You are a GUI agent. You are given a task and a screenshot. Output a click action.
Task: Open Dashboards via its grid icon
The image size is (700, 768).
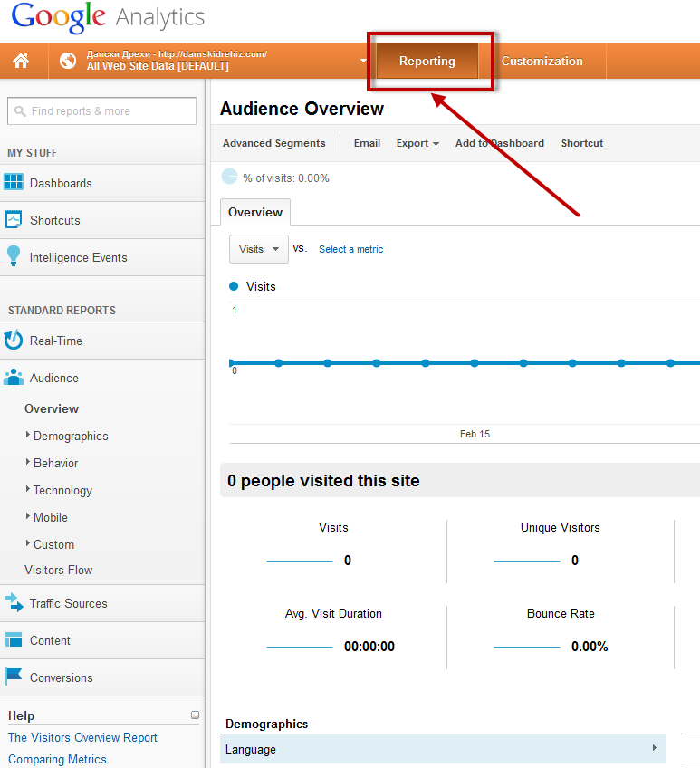click(14, 183)
